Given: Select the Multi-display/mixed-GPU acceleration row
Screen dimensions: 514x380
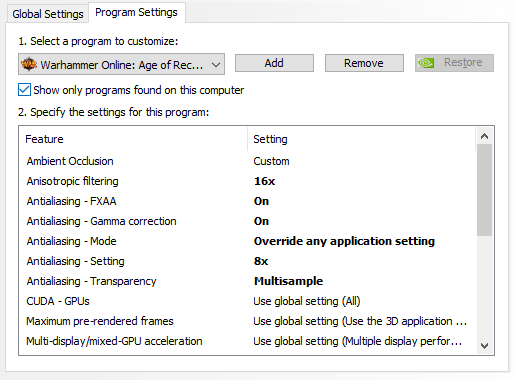Looking at the screenshot, I should tap(247, 341).
